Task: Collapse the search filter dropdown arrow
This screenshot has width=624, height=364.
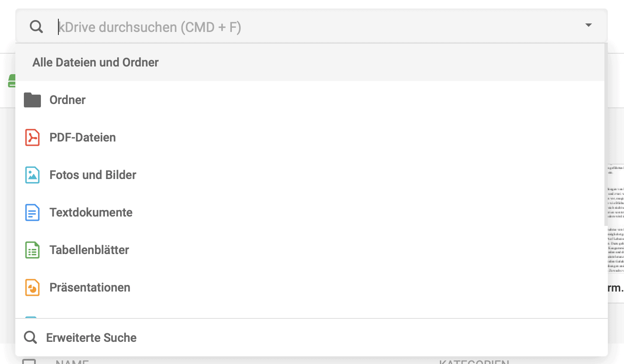Action: click(x=589, y=25)
